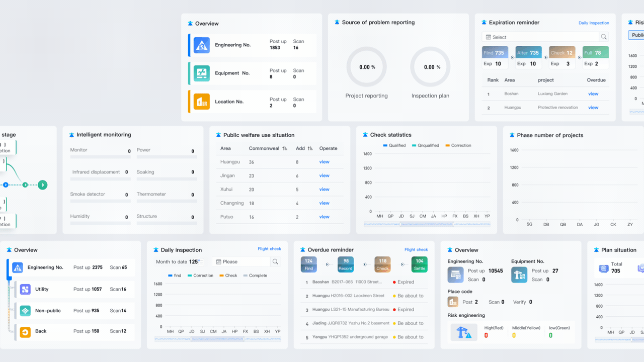644x362 pixels.
Task: Toggle the Check legend in Daily inspection
Action: 228,276
